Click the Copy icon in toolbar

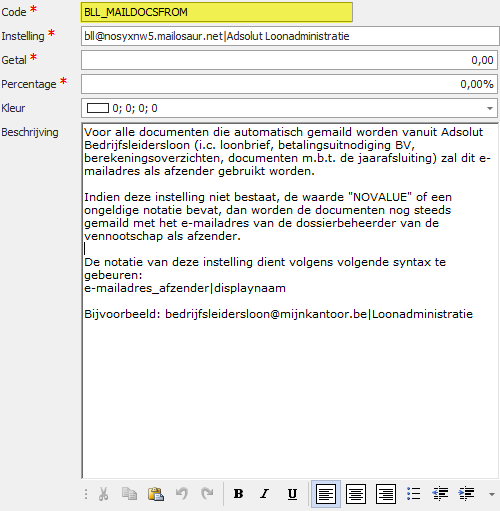129,494
